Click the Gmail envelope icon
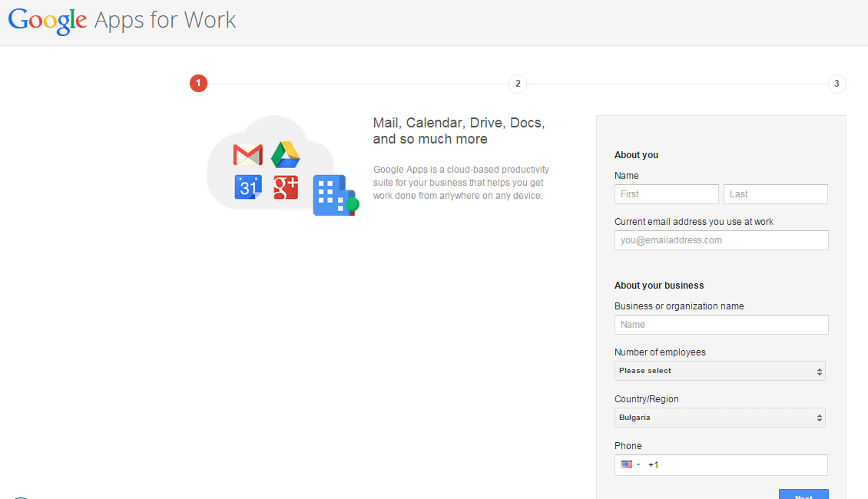This screenshot has height=499, width=868. pos(247,155)
